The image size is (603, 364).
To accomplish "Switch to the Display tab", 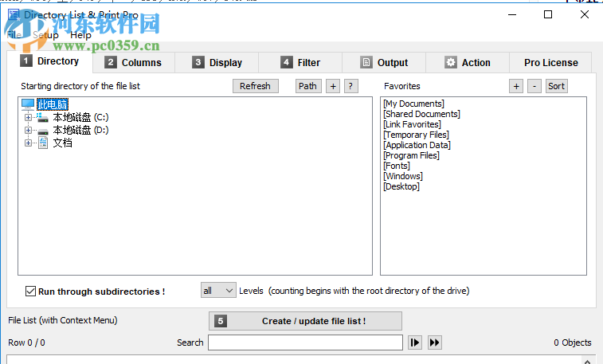I will [217, 63].
